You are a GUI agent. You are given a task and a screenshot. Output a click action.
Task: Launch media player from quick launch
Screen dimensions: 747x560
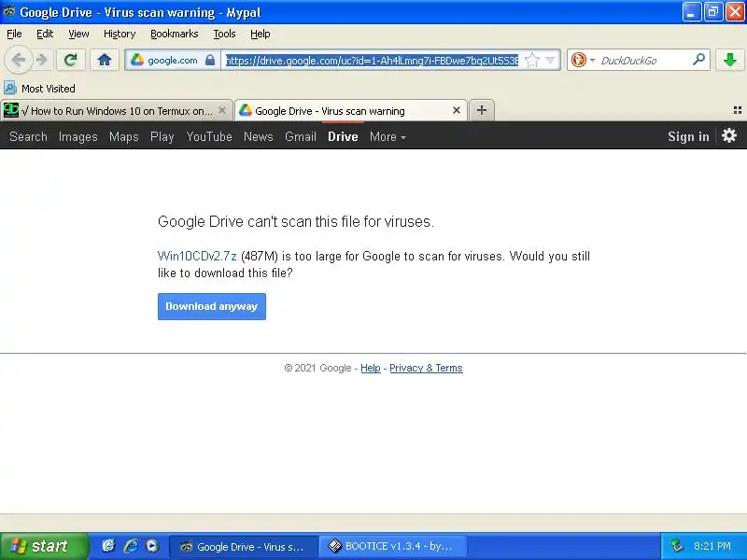tap(152, 546)
